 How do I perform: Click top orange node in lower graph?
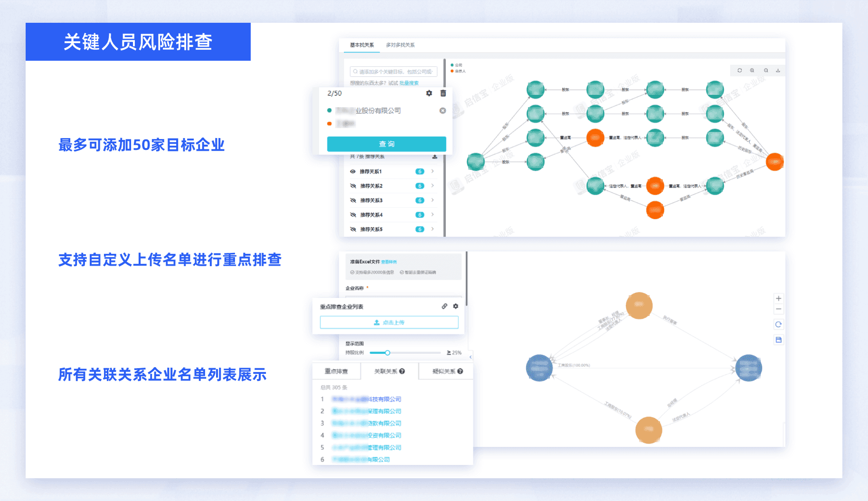pyautogui.click(x=639, y=306)
